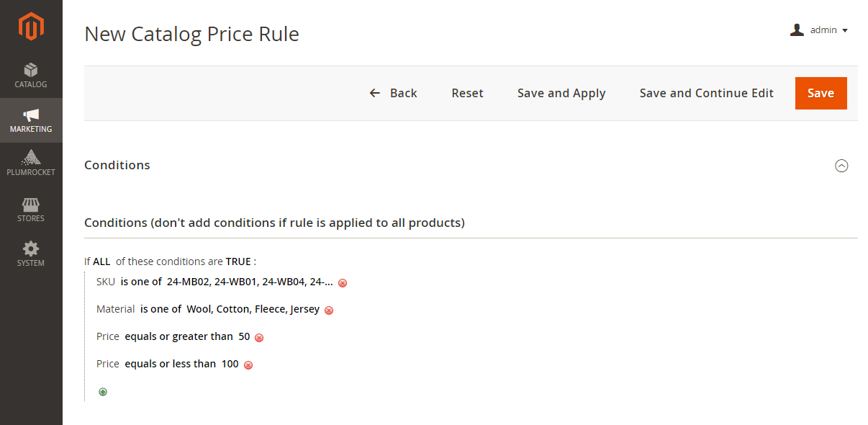Click the Reset button
This screenshot has height=425, width=868.
coord(468,93)
